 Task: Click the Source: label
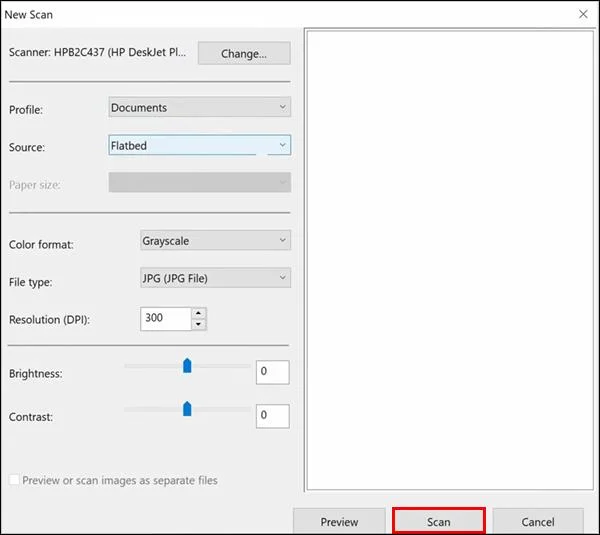pos(27,147)
